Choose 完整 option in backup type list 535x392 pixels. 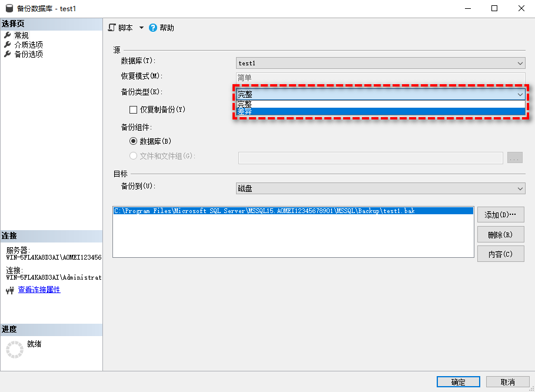(380, 104)
